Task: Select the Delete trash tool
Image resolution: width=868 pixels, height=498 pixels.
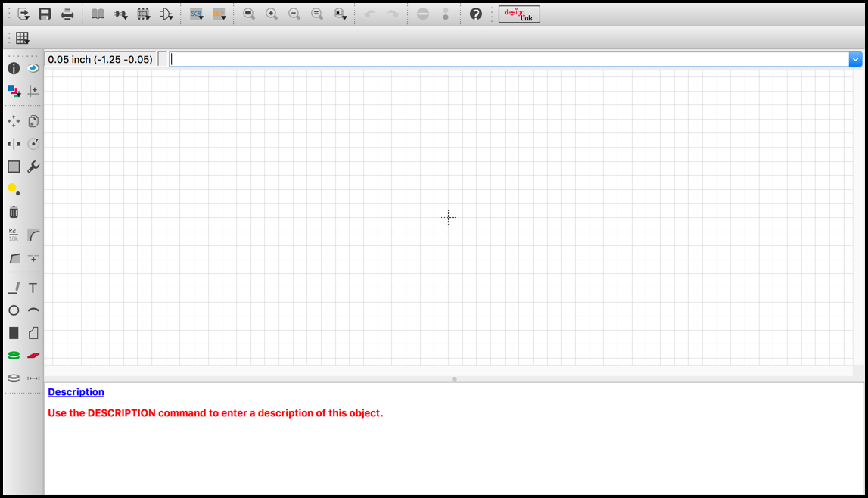Action: (x=14, y=212)
